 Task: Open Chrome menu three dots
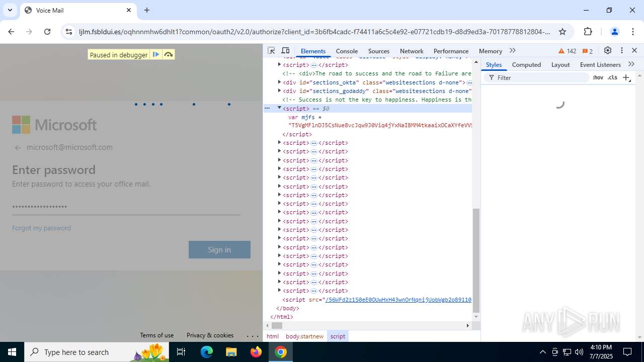632,32
